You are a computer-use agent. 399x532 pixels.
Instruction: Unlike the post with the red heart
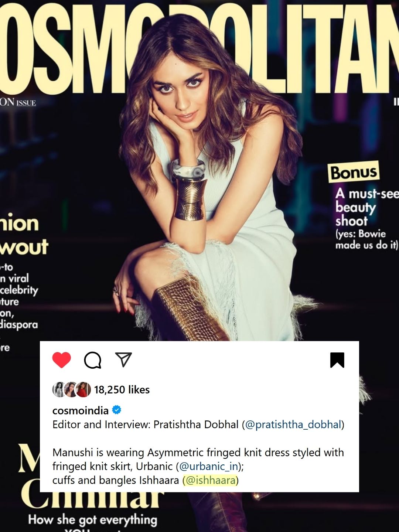(61, 360)
